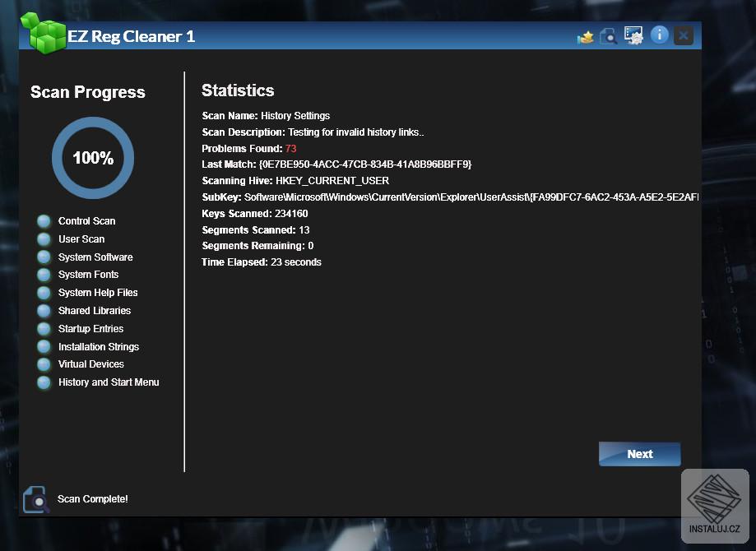Click the System Fonts scan item
This screenshot has width=756, height=551.
tap(88, 275)
